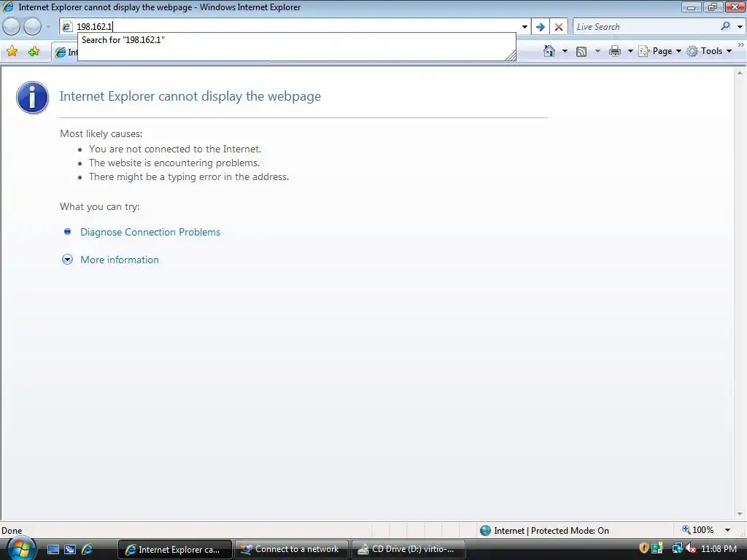Click the Print icon
747x560 pixels.
[615, 51]
